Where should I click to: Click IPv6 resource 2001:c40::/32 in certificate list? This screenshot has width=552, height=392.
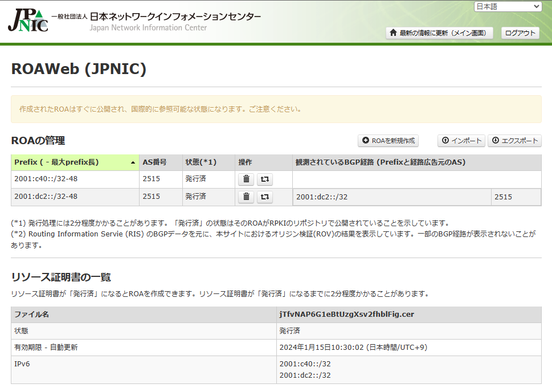(305, 364)
